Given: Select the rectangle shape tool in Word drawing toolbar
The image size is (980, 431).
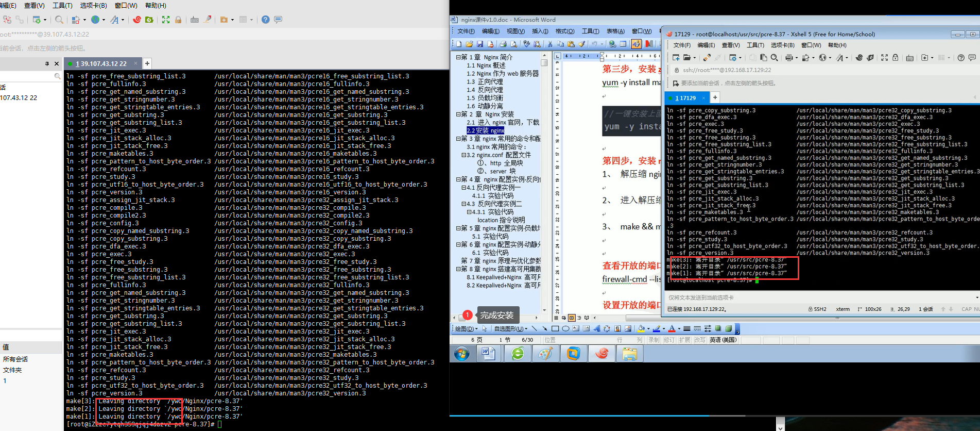Looking at the screenshot, I should (555, 328).
